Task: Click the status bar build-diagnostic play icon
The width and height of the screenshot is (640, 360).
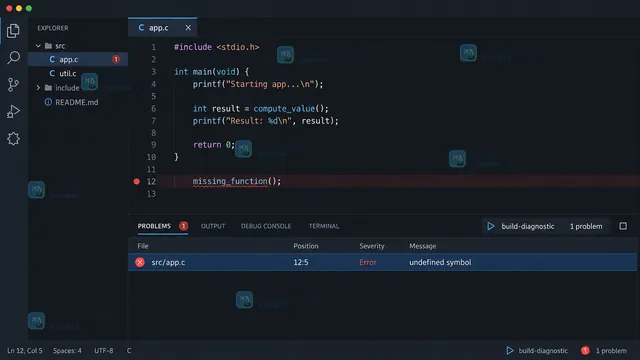Action: 510,350
